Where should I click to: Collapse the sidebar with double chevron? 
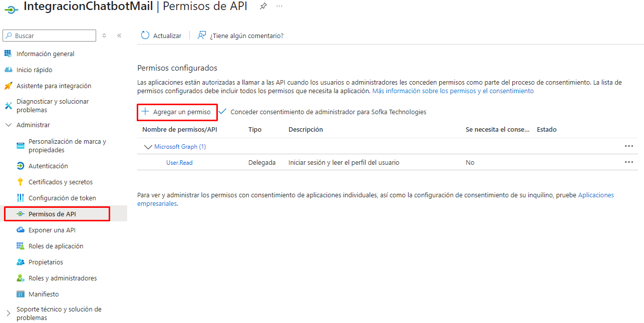(x=119, y=36)
